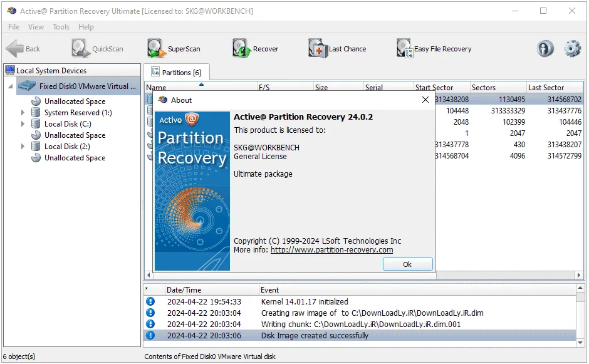Click the Local System Devices computer icon
Viewport: 589px width, 364px height.
click(10, 70)
